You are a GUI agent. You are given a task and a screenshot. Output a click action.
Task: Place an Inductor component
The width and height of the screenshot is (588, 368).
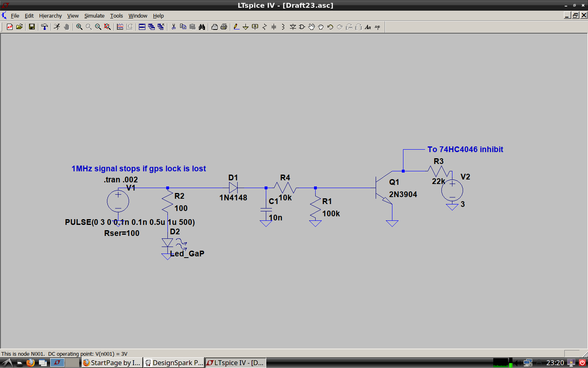coord(283,27)
